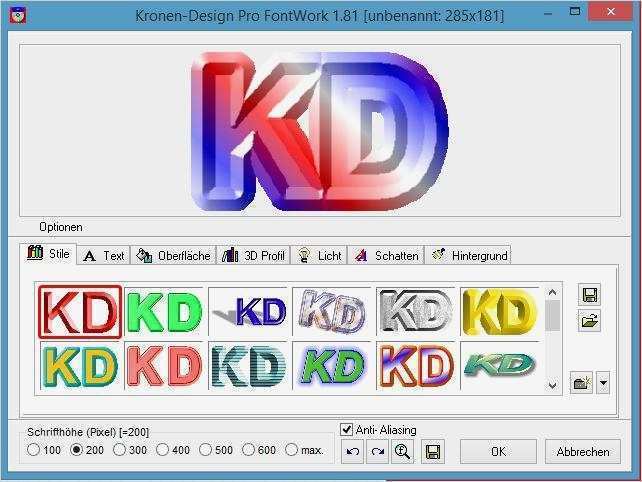Select font height 300 radio button
Screen dimensions: 642x482
(119, 450)
